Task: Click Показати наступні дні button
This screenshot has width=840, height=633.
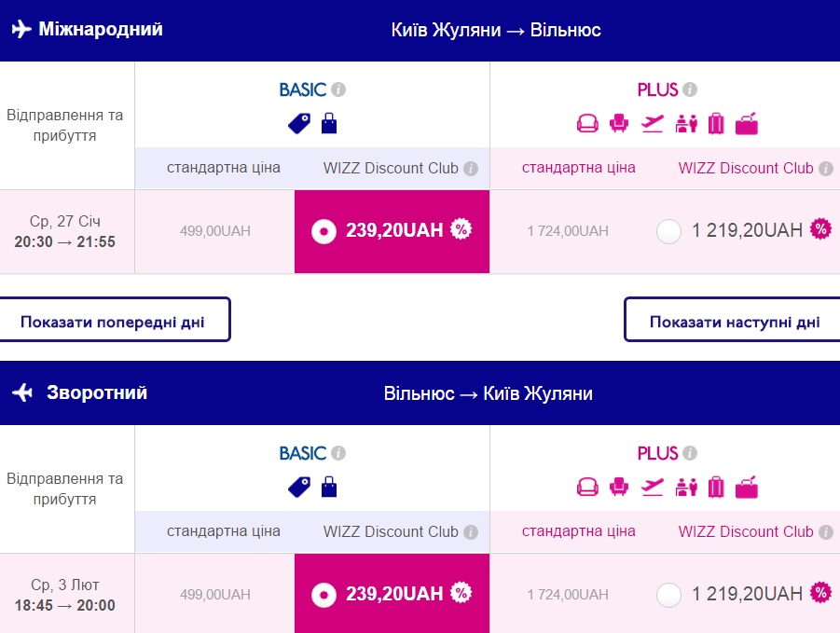Action: coord(734,323)
